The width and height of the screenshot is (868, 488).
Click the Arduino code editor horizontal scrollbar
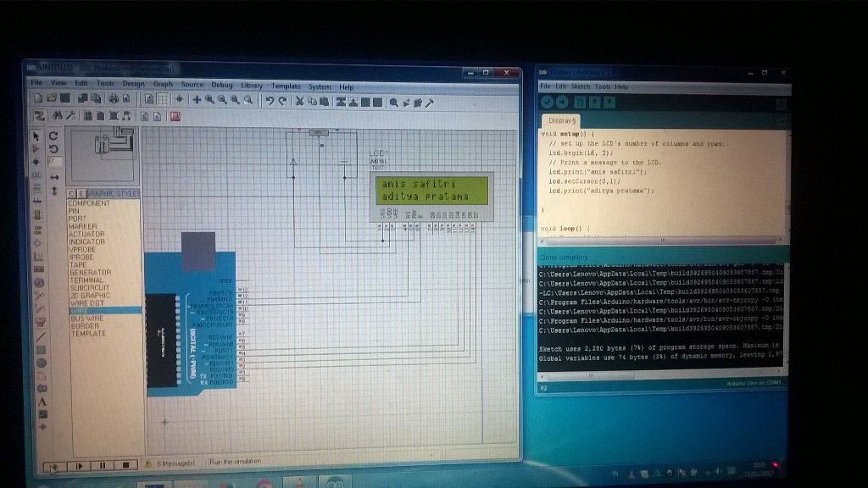point(661,240)
